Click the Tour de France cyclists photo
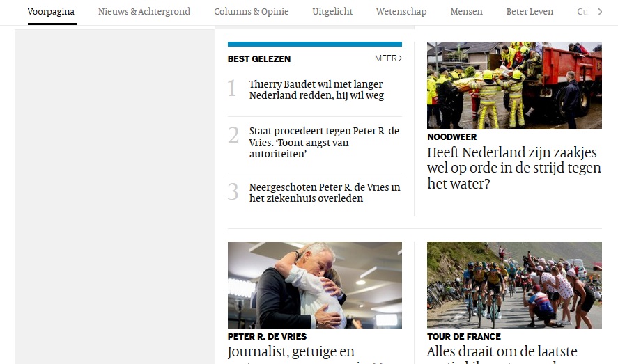The image size is (618, 364). 514,285
